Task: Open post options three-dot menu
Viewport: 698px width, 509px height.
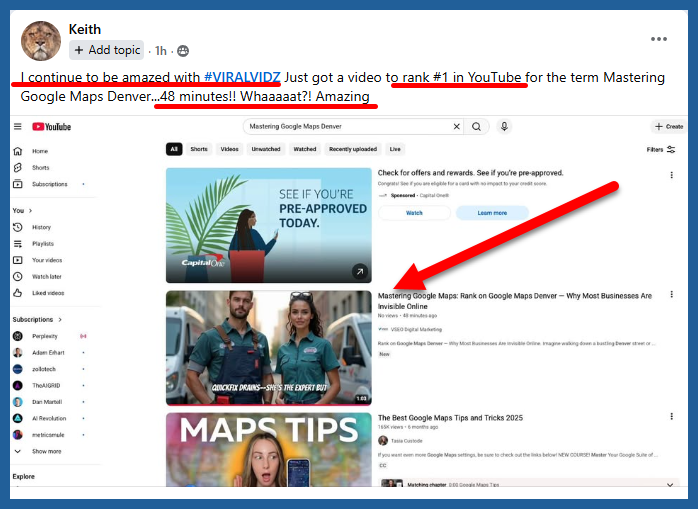Action: click(658, 39)
